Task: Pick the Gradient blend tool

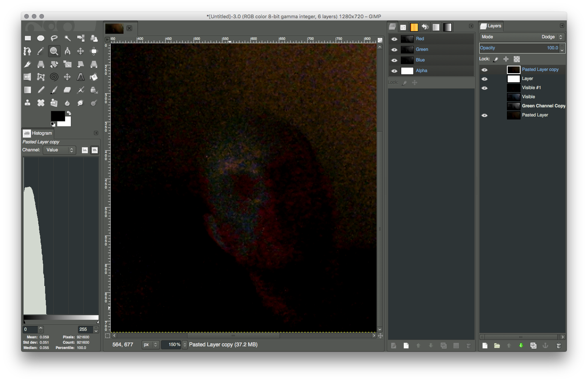Action: [28, 90]
